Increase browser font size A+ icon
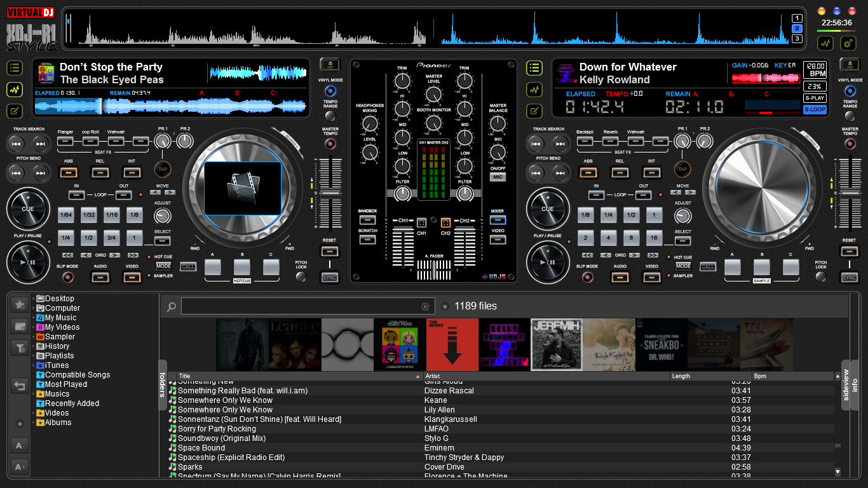Screen dimensions: 868x488 pos(20,466)
